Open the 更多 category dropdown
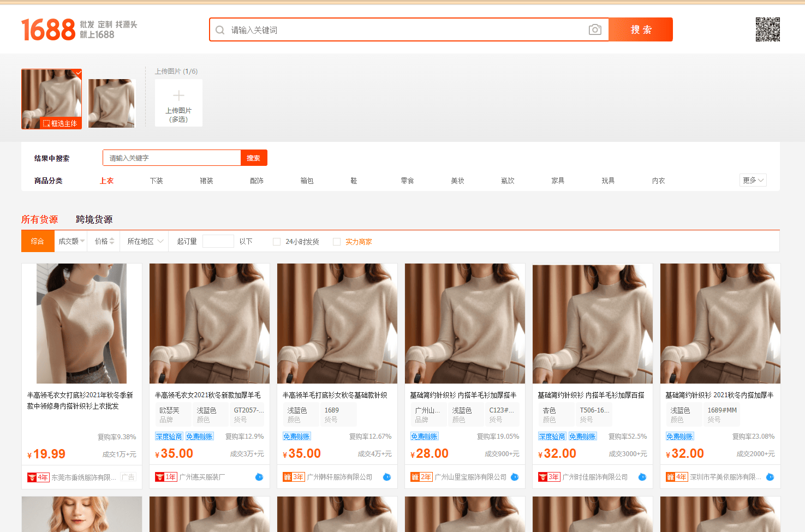 [x=753, y=180]
